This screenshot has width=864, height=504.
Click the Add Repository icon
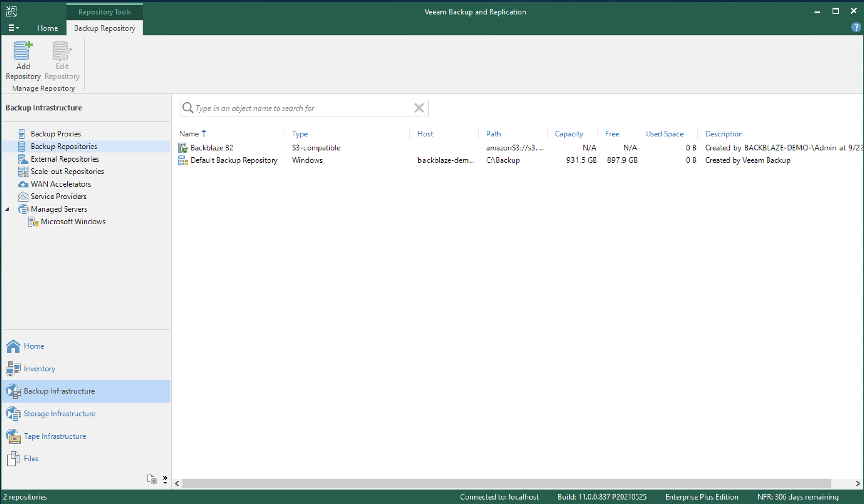tap(23, 50)
